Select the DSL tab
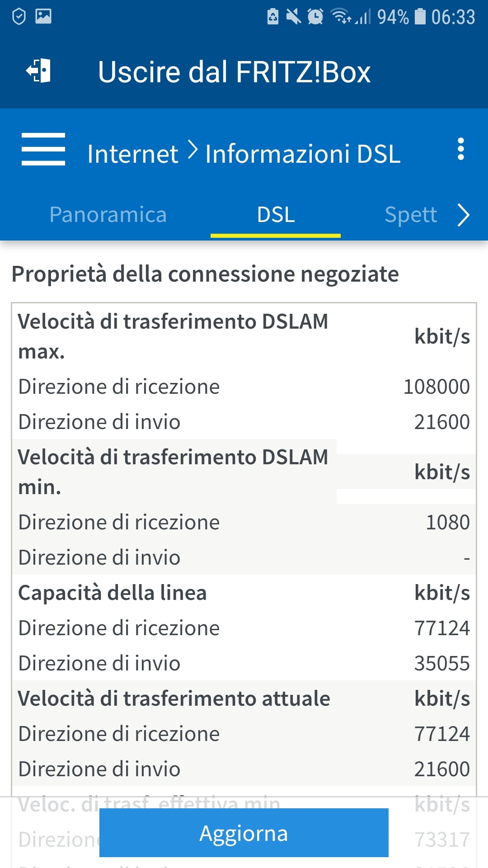Screen dimensions: 488x868 pos(276,214)
